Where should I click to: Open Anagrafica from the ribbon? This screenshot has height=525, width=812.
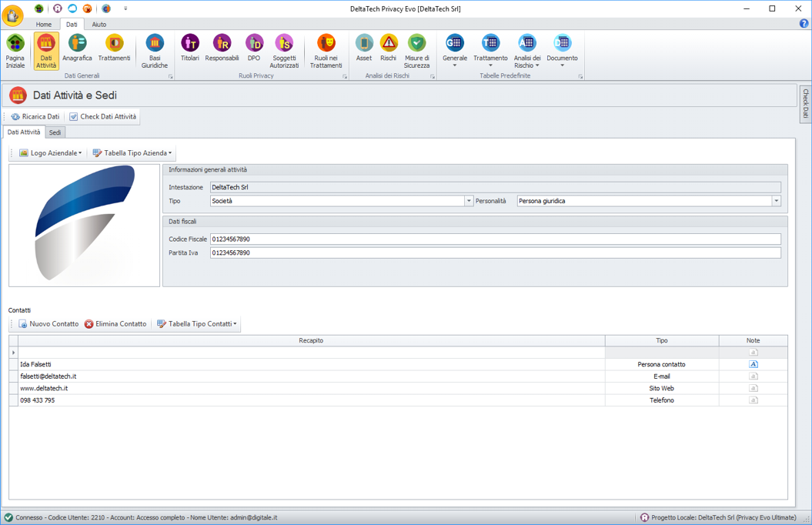[x=77, y=48]
